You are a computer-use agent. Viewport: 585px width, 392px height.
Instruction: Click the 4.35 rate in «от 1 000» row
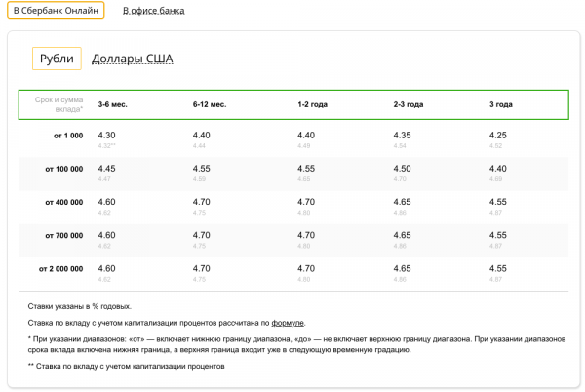402,136
